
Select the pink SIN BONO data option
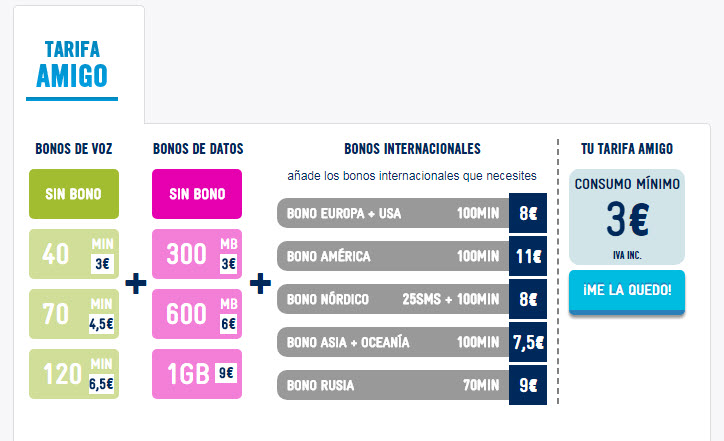coord(197,193)
